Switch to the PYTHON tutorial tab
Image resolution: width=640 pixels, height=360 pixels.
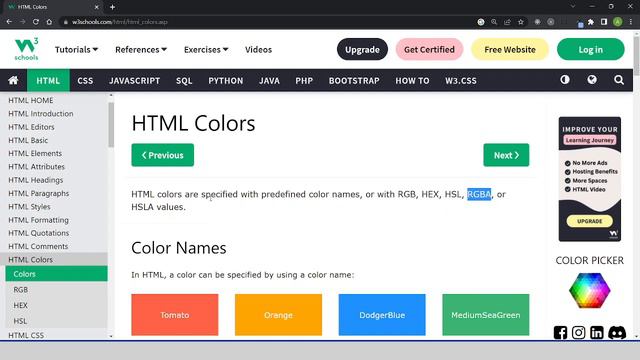[x=226, y=80]
